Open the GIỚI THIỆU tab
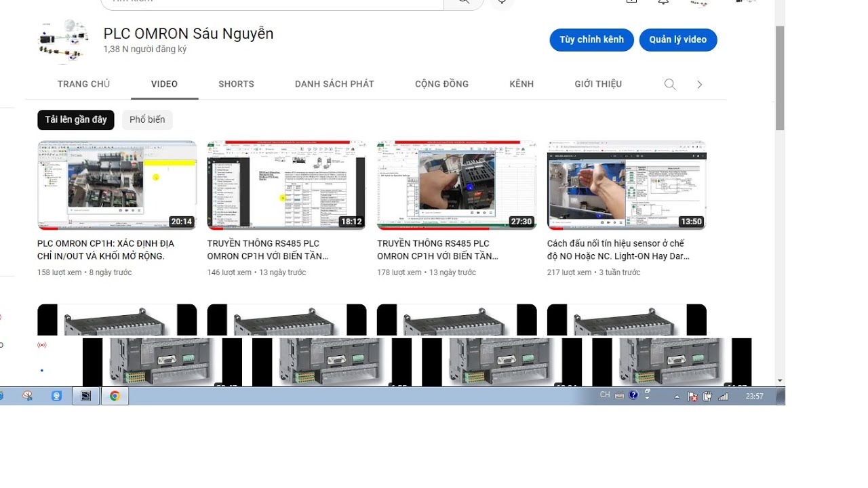The height and width of the screenshot is (488, 868). [x=598, y=84]
